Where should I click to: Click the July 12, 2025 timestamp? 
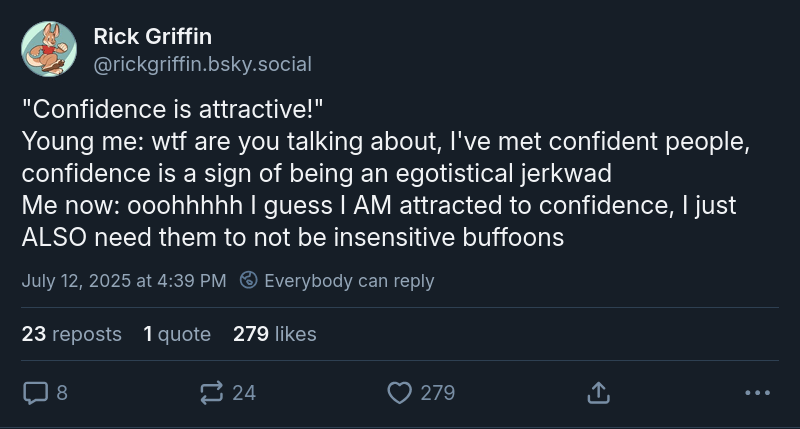pyautogui.click(x=124, y=281)
